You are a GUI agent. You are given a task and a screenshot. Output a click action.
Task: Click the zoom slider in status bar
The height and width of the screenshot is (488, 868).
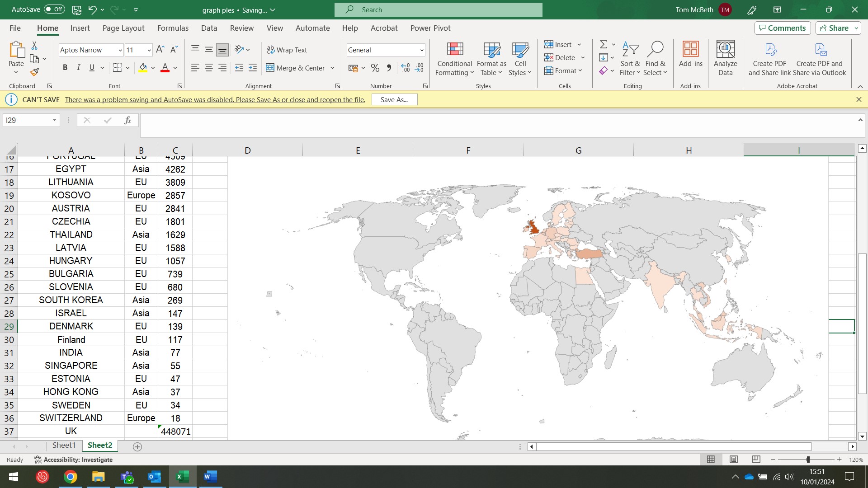[x=807, y=460]
